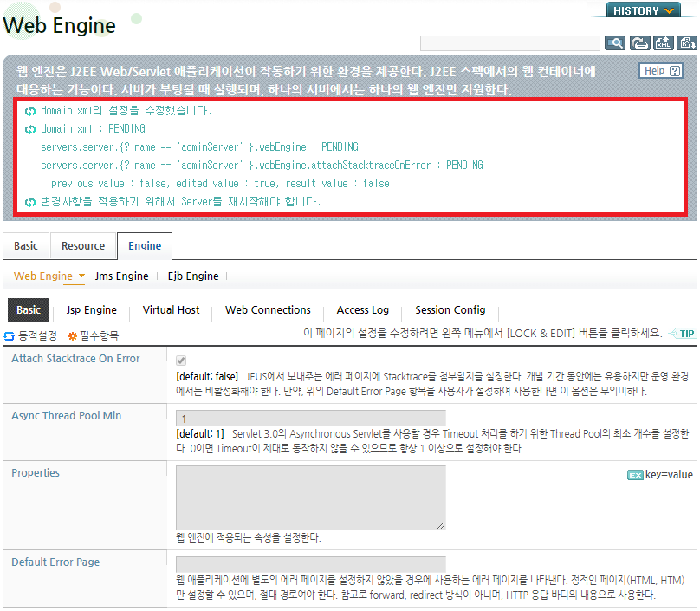Click the '동적설정' legend text
Viewport: 700px width, 611px height.
[x=37, y=336]
